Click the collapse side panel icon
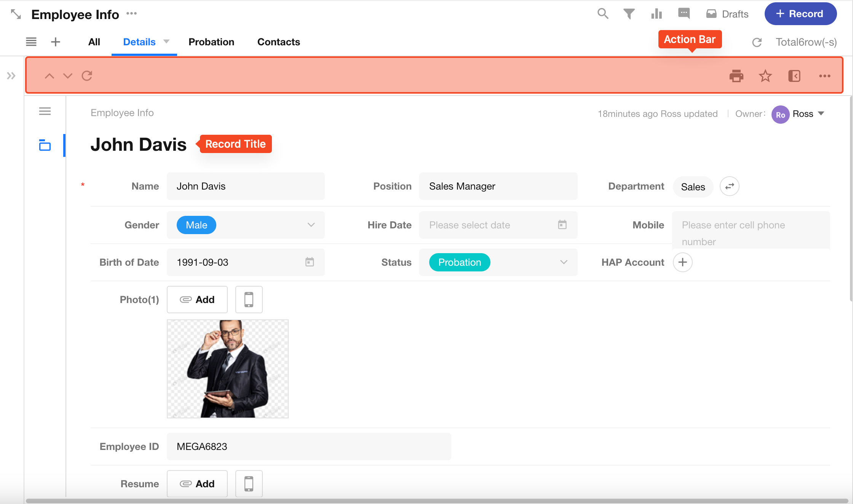853x504 pixels. pos(794,76)
